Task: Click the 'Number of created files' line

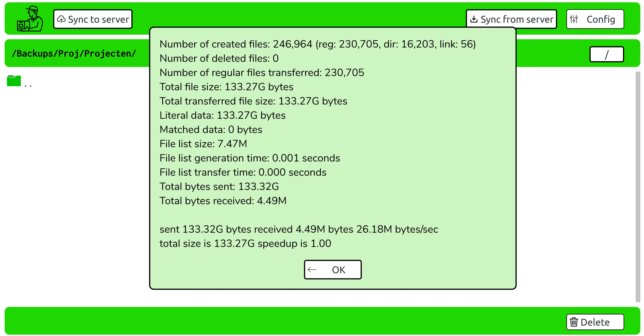Action: [317, 44]
